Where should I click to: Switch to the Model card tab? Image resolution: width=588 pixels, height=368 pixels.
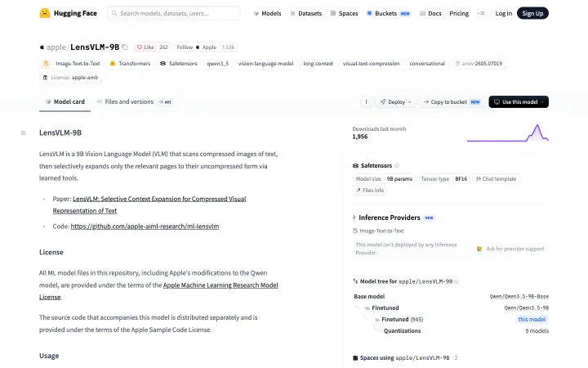(65, 101)
